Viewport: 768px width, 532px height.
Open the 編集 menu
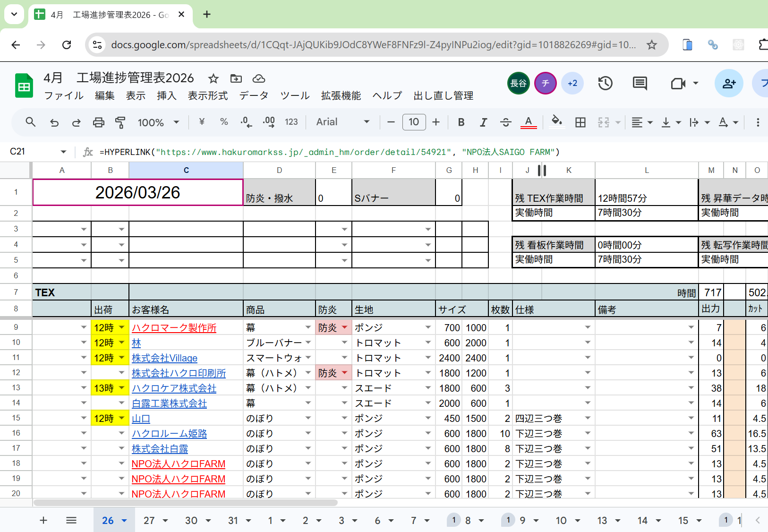tap(104, 95)
